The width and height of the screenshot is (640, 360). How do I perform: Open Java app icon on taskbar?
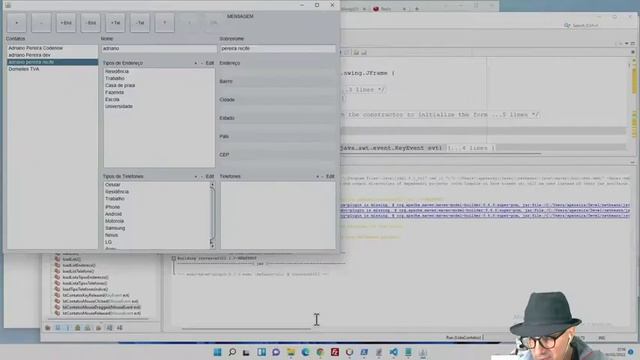(423, 352)
